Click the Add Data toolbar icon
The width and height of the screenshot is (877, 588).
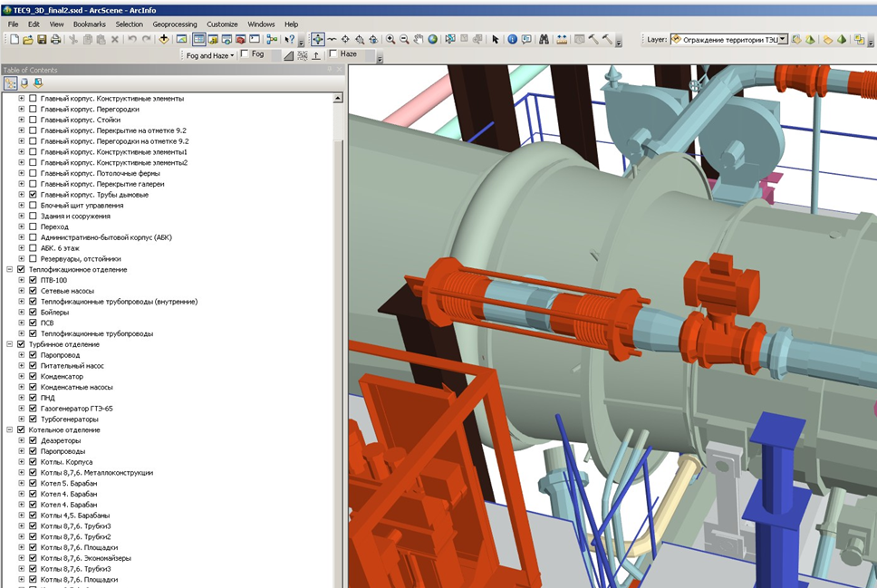(x=164, y=39)
